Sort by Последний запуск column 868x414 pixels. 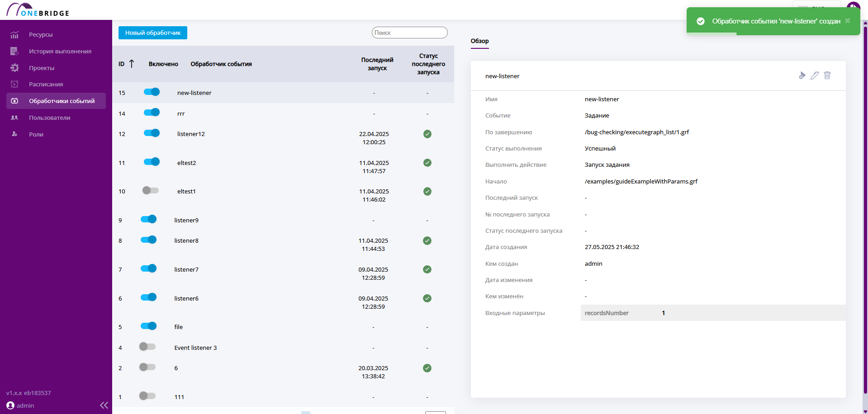click(377, 64)
